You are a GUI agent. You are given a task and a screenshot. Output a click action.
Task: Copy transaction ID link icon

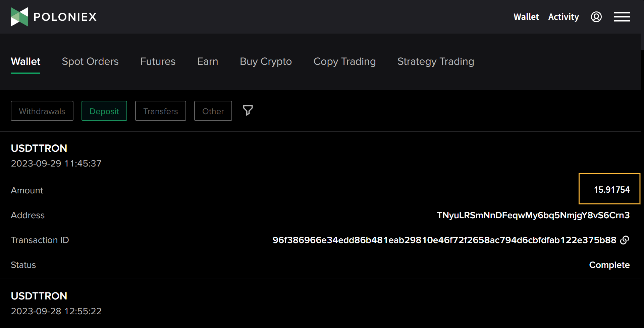point(625,240)
